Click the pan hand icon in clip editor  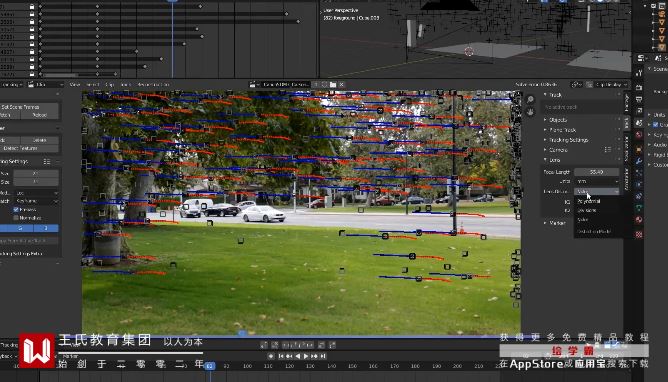coord(530,112)
